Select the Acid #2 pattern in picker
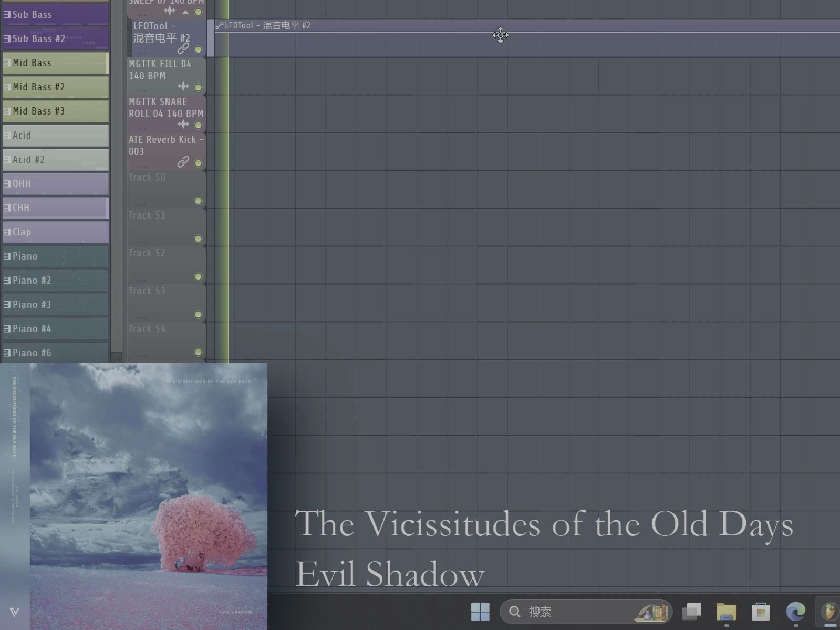840x630 pixels. (56, 160)
